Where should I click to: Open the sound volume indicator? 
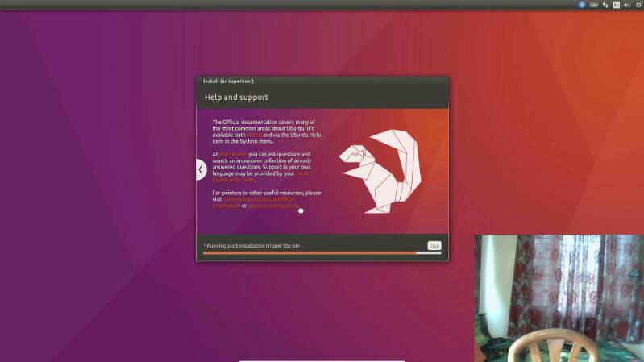[x=627, y=5]
